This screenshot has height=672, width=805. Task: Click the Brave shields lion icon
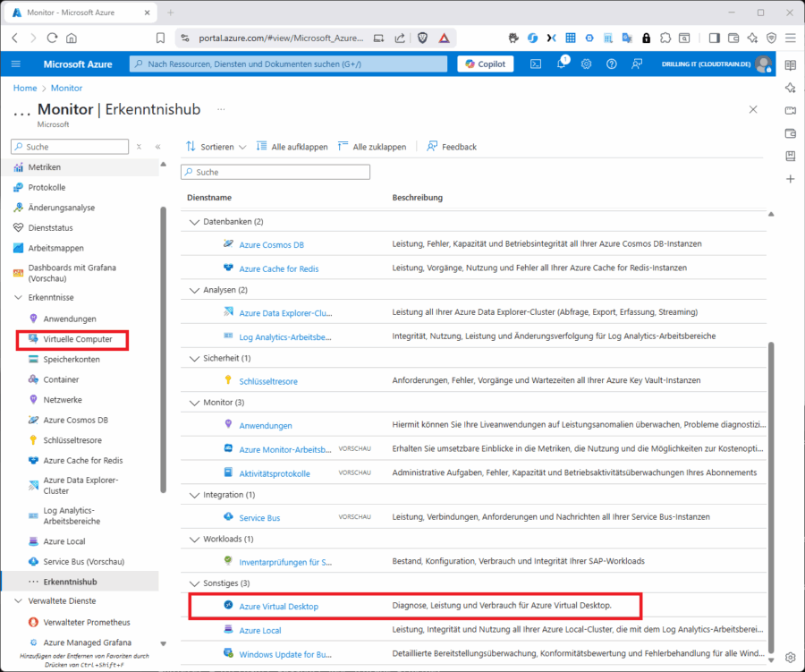[422, 38]
